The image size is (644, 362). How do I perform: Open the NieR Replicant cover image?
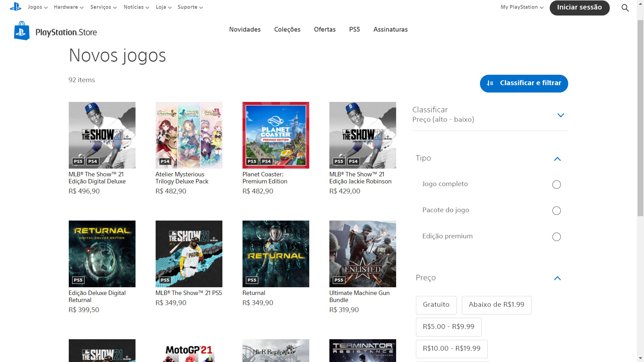pos(276,351)
